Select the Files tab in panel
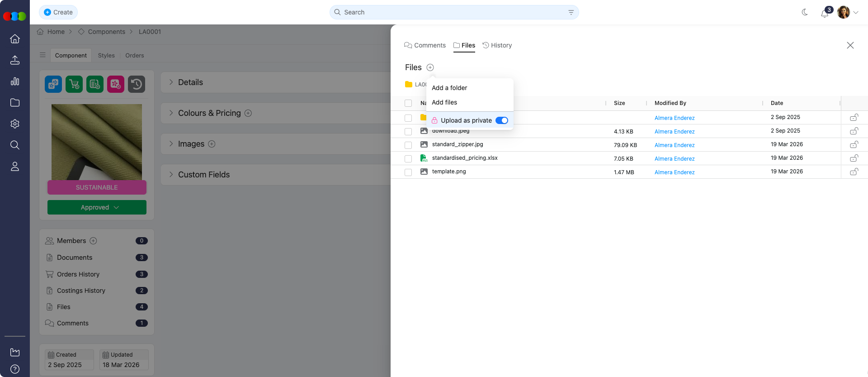This screenshot has width=868, height=377. [x=464, y=45]
